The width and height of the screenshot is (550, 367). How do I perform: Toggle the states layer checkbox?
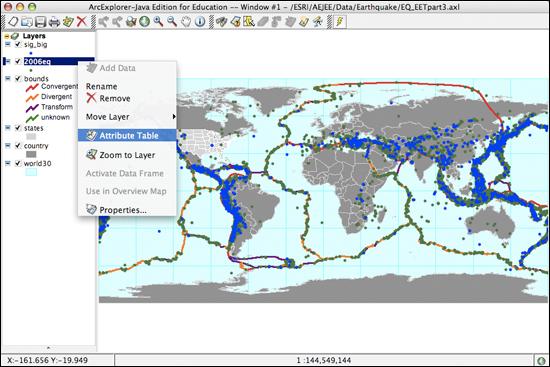[x=18, y=128]
